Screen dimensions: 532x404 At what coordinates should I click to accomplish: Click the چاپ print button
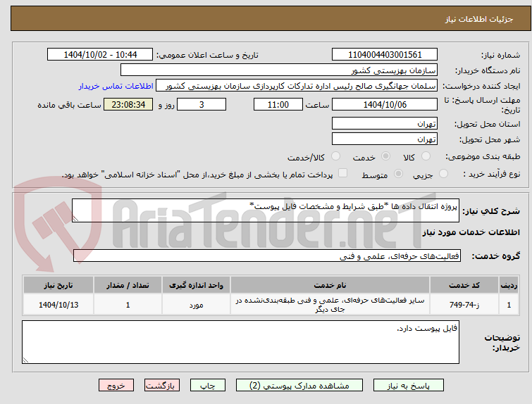pyautogui.click(x=208, y=386)
